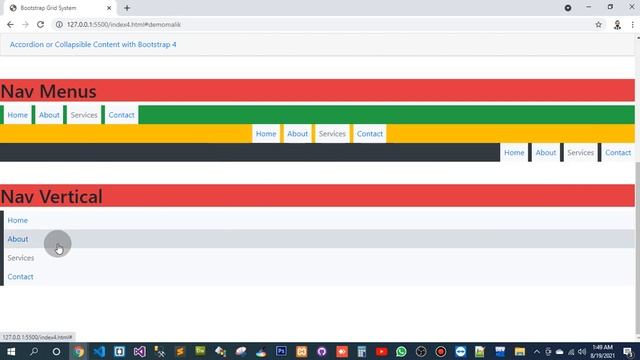Click Services in the green nav bar
The width and height of the screenshot is (640, 360).
point(84,115)
